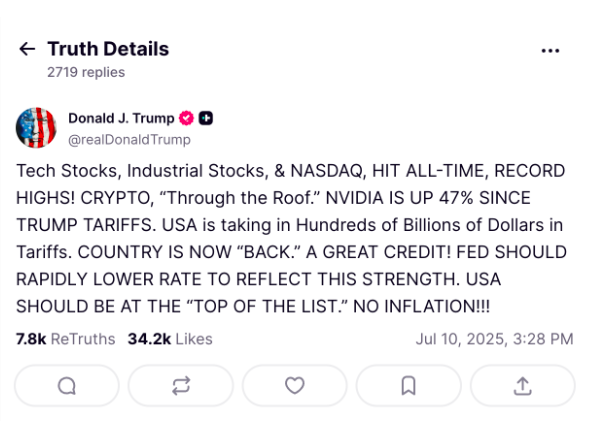591x421 pixels.
Task: View the 7.8k ReTruths list
Action: coord(66,339)
